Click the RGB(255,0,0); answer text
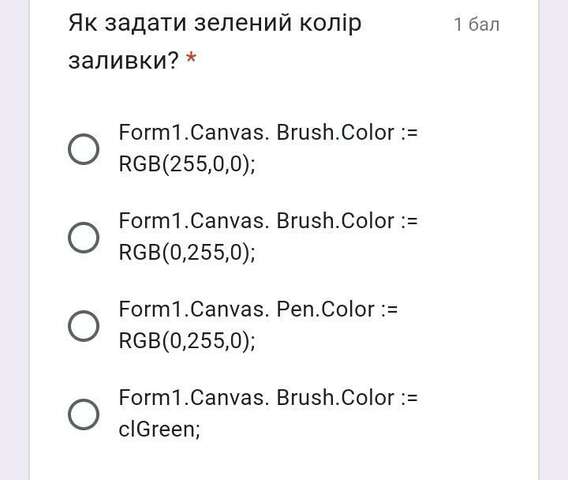This screenshot has width=568, height=480. 187,164
